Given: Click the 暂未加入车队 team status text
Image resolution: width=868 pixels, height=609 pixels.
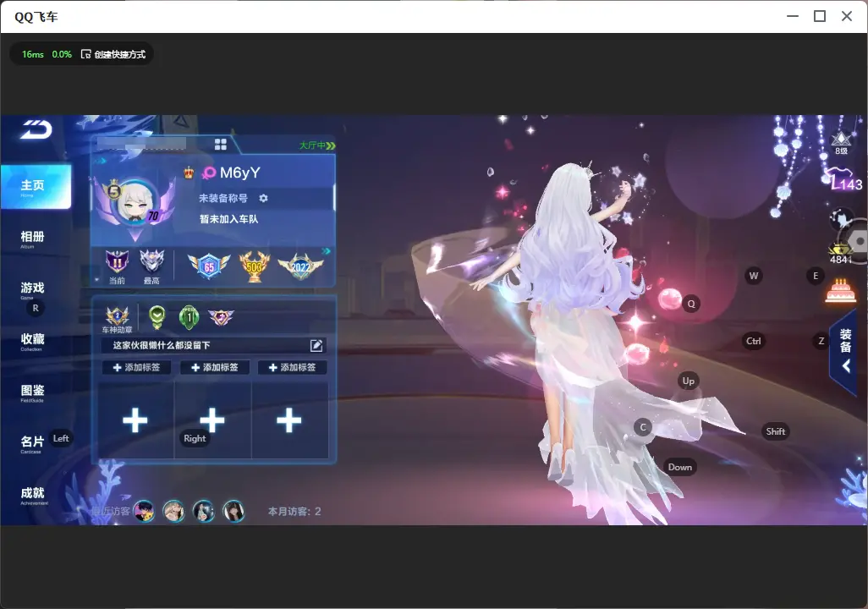Looking at the screenshot, I should coord(228,219).
